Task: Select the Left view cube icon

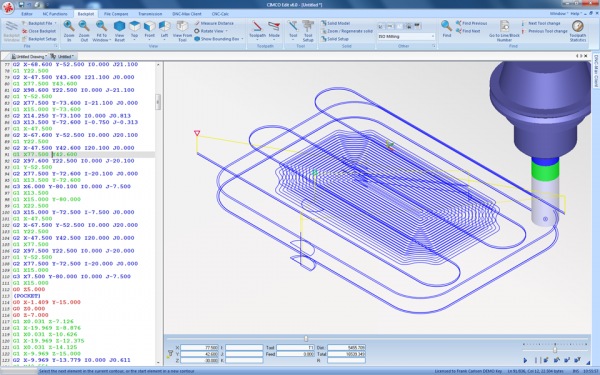Action: (x=165, y=26)
